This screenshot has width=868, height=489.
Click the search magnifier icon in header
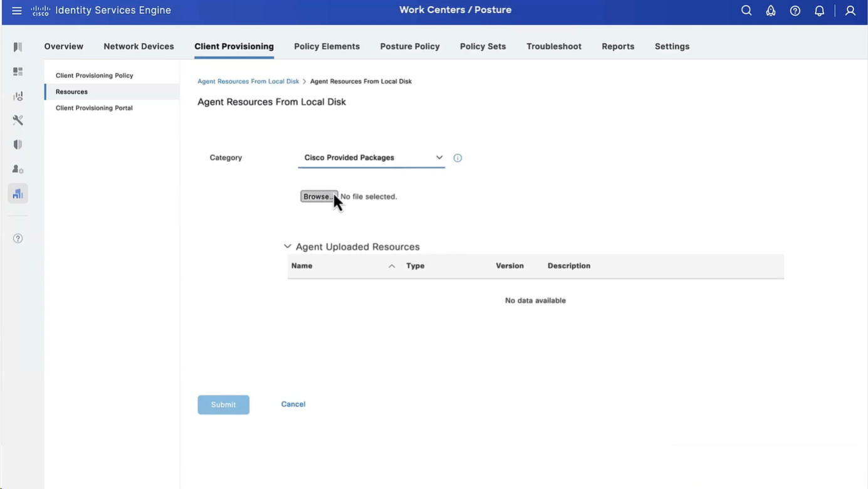(746, 11)
